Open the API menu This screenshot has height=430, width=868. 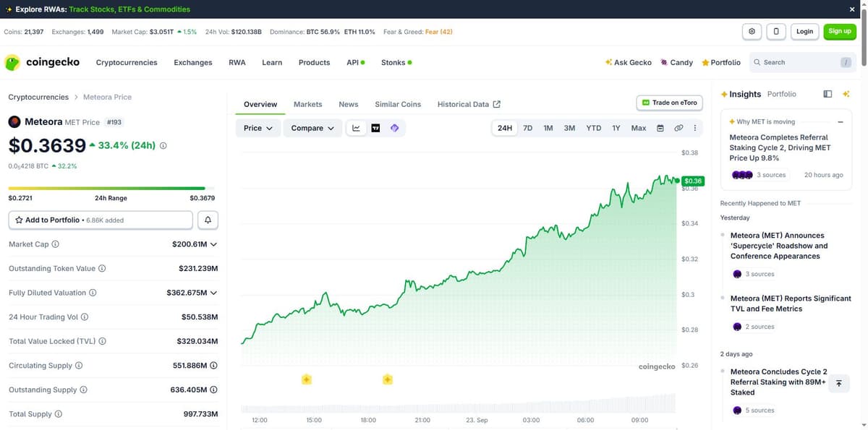click(x=355, y=63)
